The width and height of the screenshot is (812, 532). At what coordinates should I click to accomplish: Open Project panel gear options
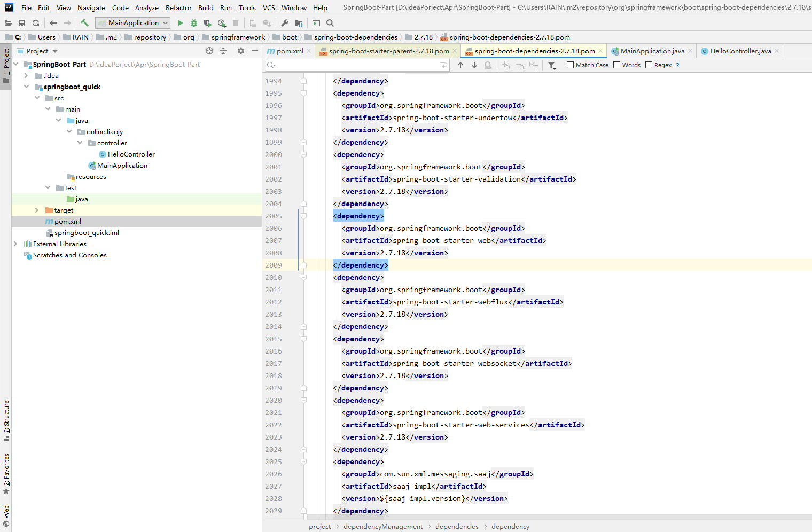point(241,51)
